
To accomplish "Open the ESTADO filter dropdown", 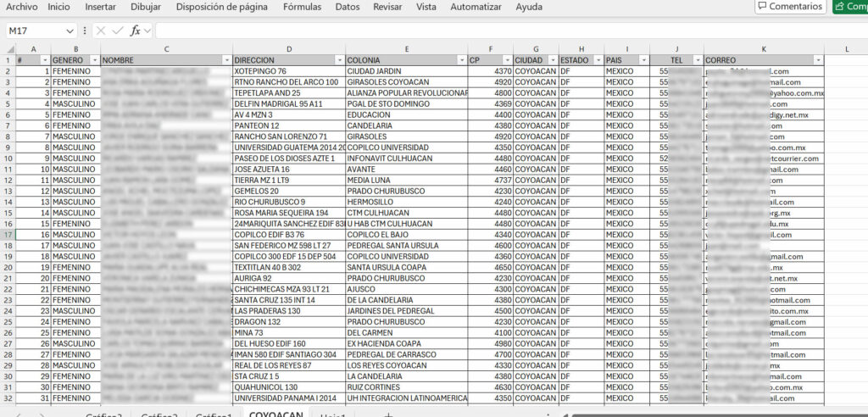I will 598,60.
